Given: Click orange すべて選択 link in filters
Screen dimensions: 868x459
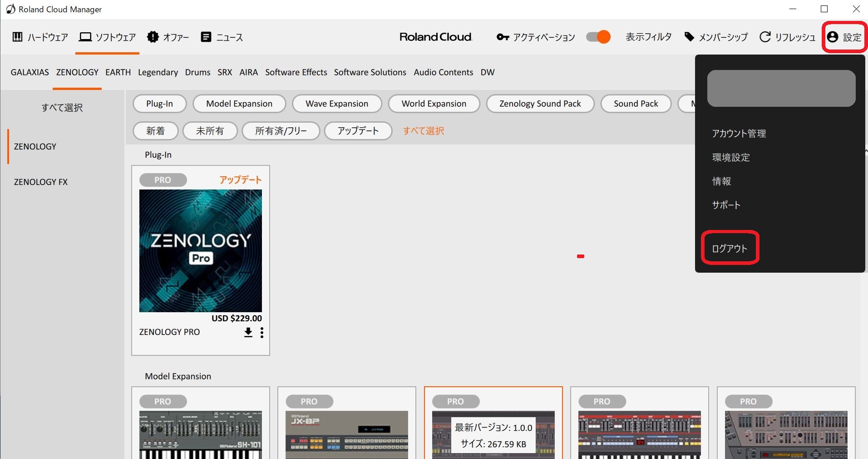Looking at the screenshot, I should click(x=424, y=131).
